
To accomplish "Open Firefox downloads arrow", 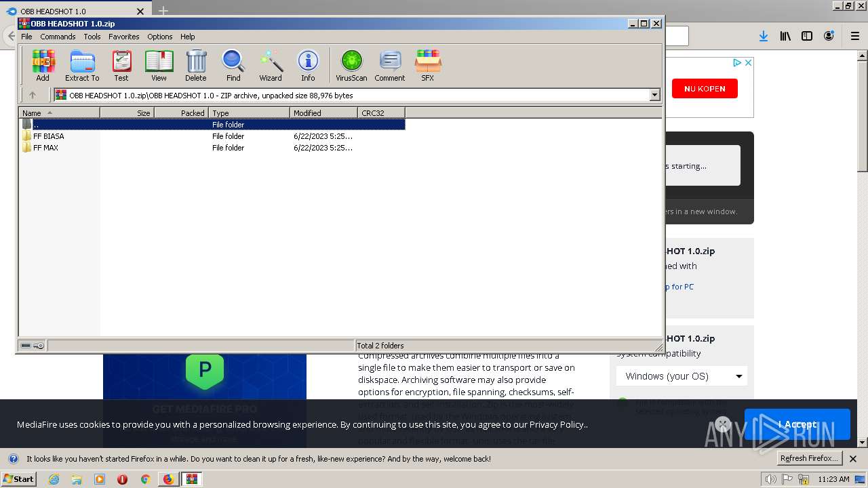I will (764, 36).
